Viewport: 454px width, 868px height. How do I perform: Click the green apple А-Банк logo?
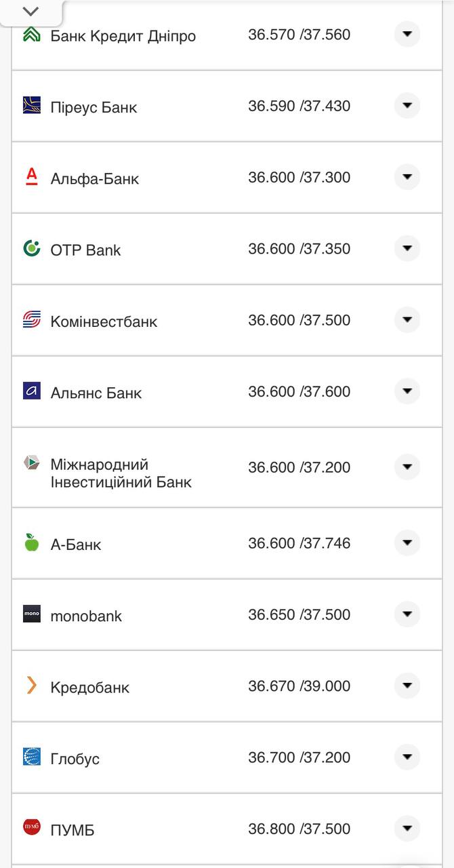[x=32, y=542]
